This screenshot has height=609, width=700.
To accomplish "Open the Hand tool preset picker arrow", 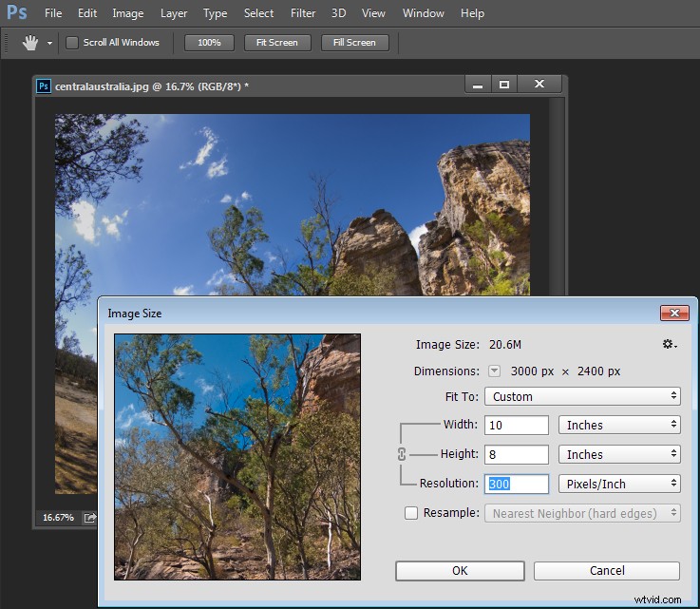I will (49, 44).
